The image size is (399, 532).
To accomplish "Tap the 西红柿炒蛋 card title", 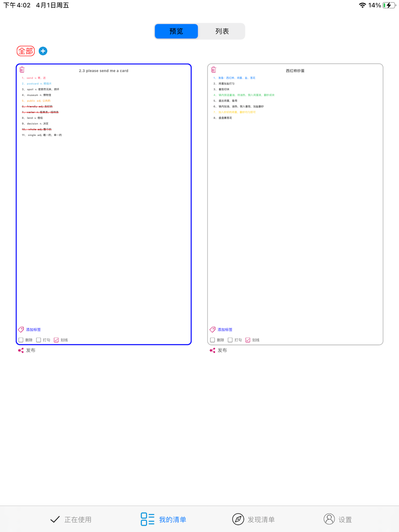I will 295,71.
